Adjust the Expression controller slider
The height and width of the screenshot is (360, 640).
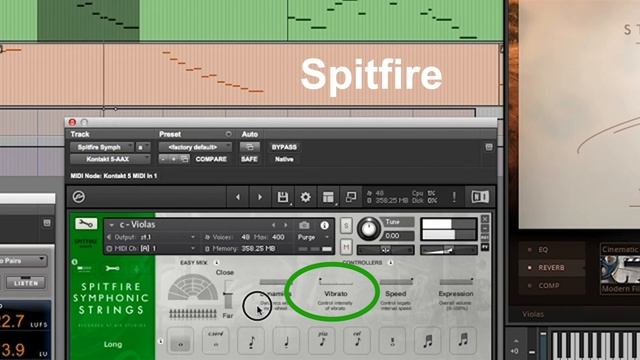[x=456, y=281]
